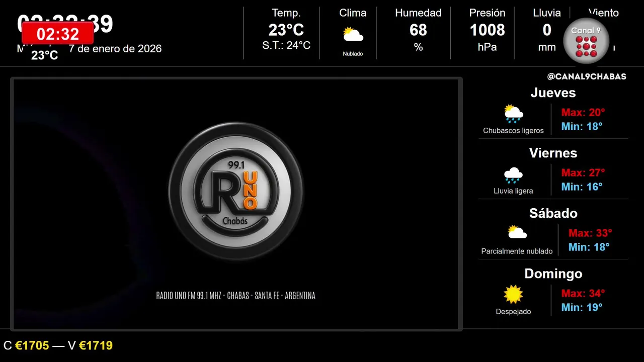Viewport: 644px width, 362px height.
Task: Click the Chubascos ligeros label
Action: tap(513, 131)
